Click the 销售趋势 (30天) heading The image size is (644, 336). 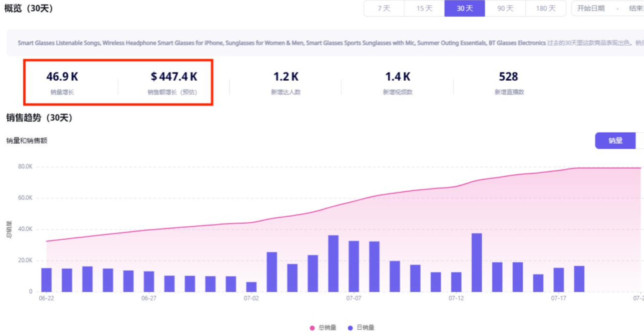pyautogui.click(x=39, y=118)
